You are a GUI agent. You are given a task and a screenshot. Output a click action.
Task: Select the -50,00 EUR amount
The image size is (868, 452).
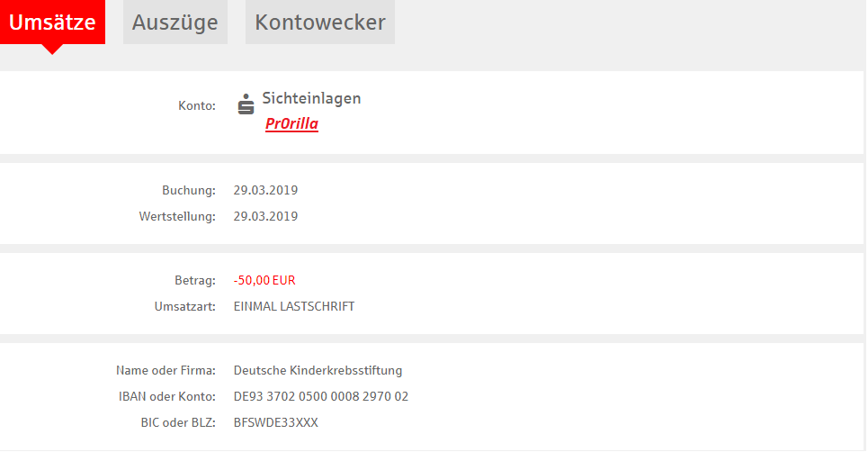tap(264, 280)
